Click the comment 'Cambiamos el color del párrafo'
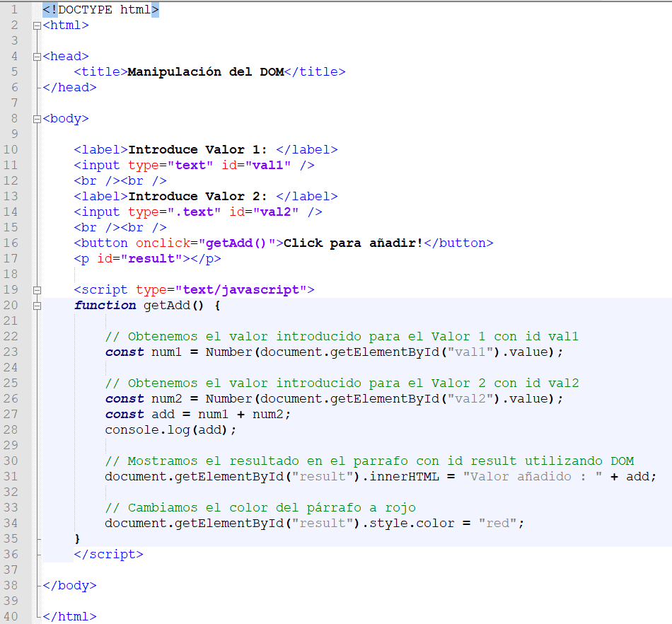This screenshot has width=672, height=624. pos(260,508)
